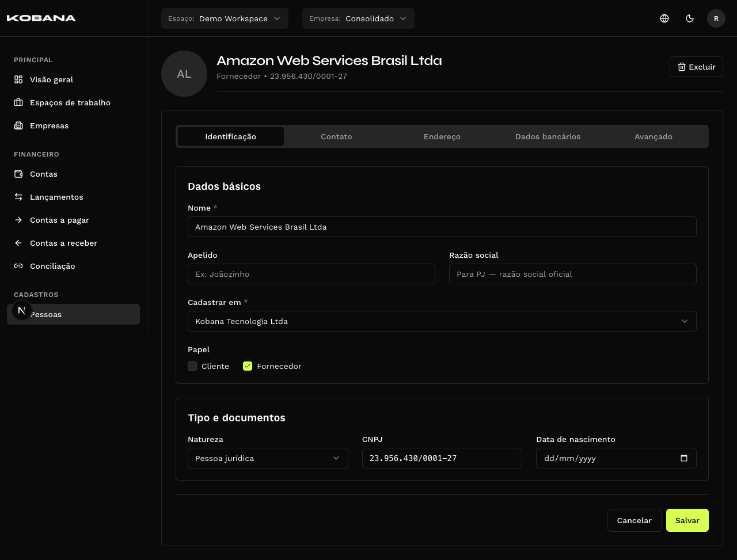Screen dimensions: 737x560
Task: Focus the Nome input field
Action: tap(442, 227)
